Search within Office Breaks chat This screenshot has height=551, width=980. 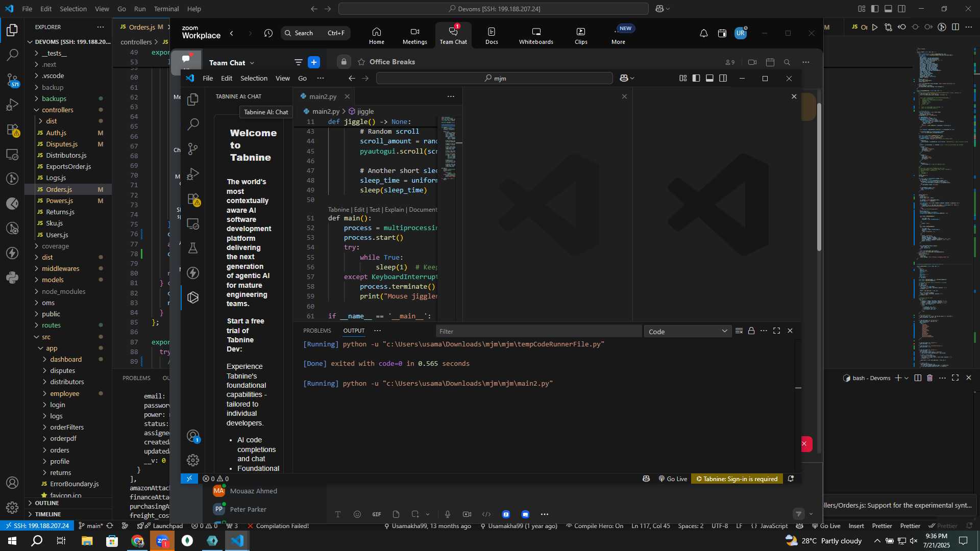click(787, 62)
